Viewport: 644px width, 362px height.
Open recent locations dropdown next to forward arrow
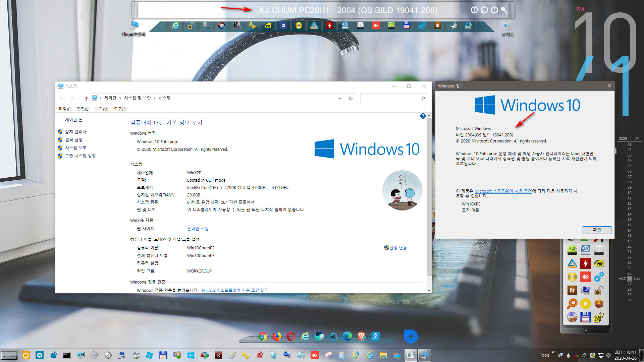79,98
